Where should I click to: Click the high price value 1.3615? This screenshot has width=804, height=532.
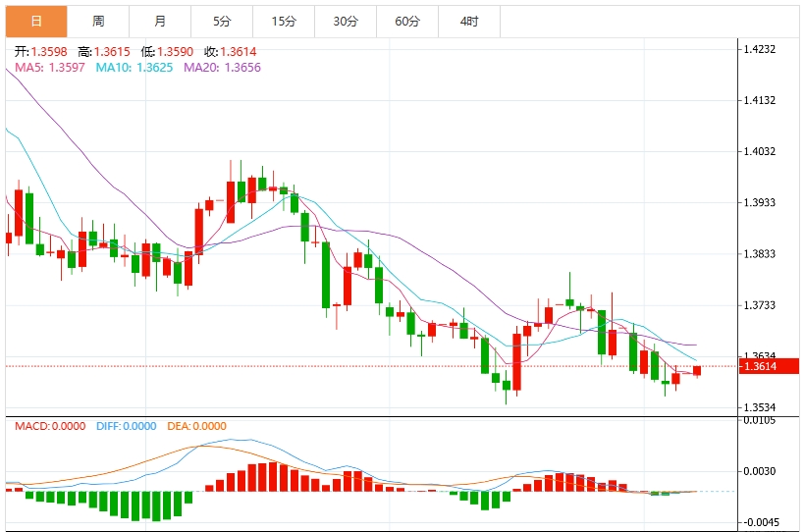click(112, 52)
